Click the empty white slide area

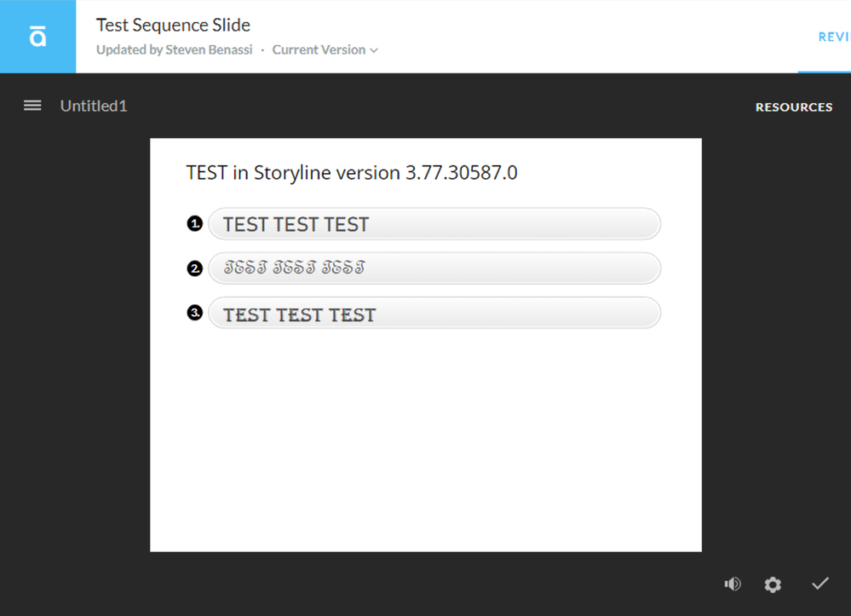[426, 443]
